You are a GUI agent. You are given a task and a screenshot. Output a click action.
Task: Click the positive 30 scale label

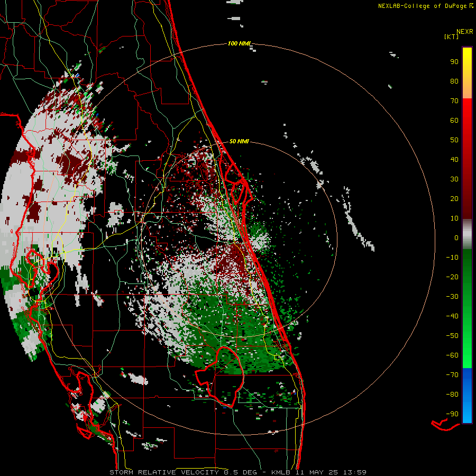[x=454, y=179]
